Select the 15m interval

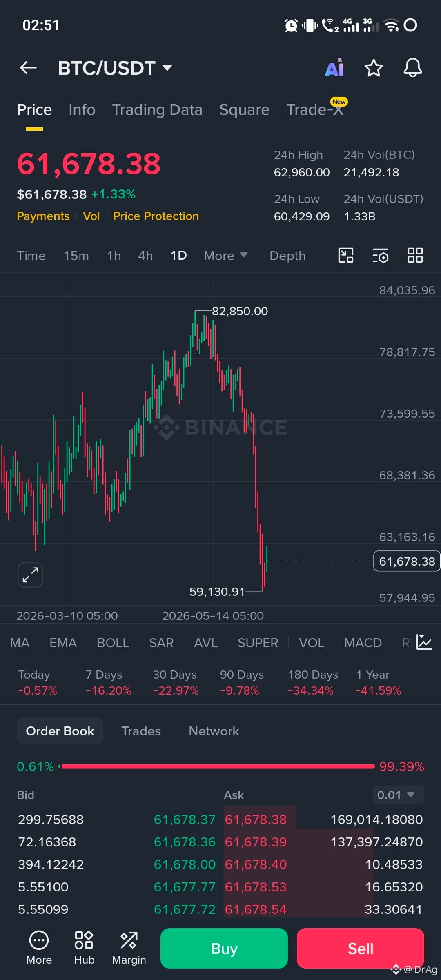click(76, 256)
